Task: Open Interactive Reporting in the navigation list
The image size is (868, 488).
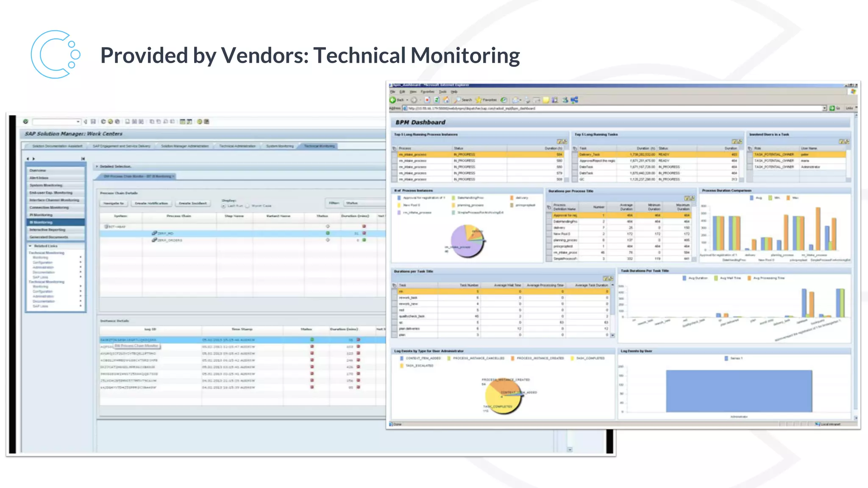Action: (x=56, y=230)
